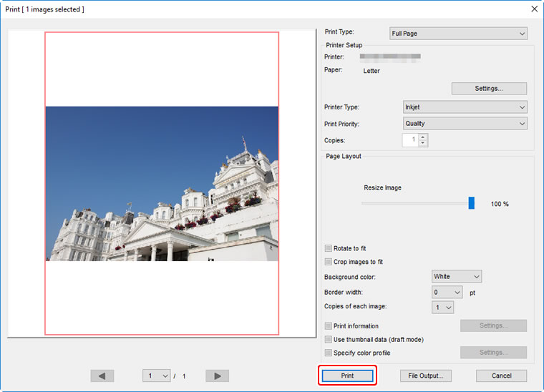Click the Print button
This screenshot has height=392, width=544.
347,376
